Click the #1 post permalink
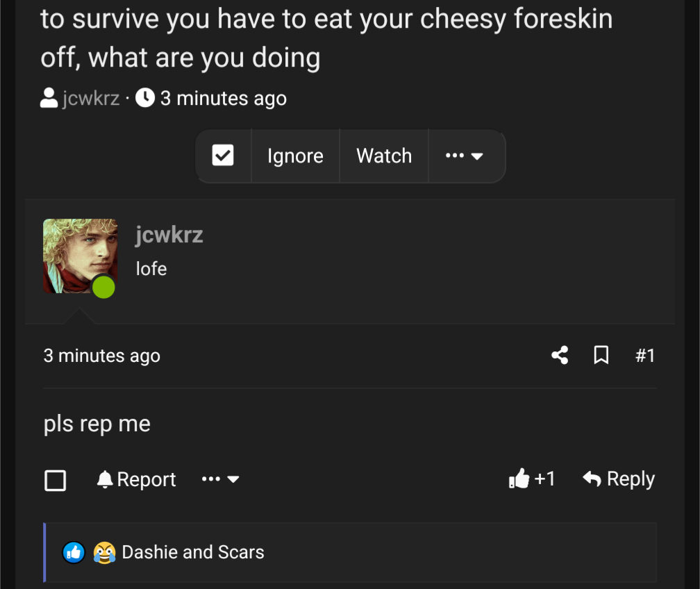Screen dimensions: 700x589 [645, 355]
